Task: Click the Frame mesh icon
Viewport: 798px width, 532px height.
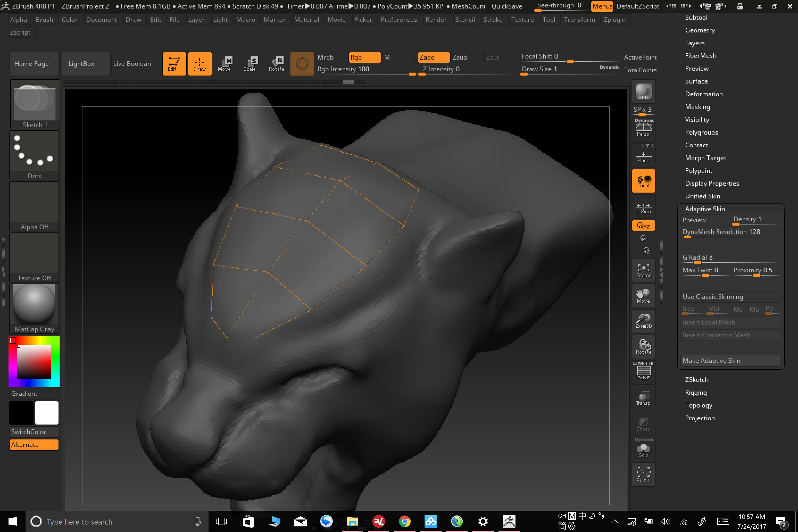Action: pos(643,271)
